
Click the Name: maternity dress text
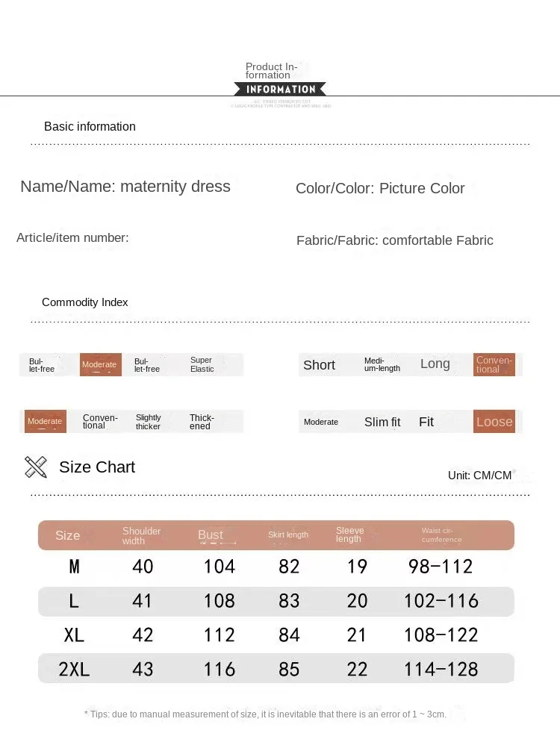coord(125,187)
